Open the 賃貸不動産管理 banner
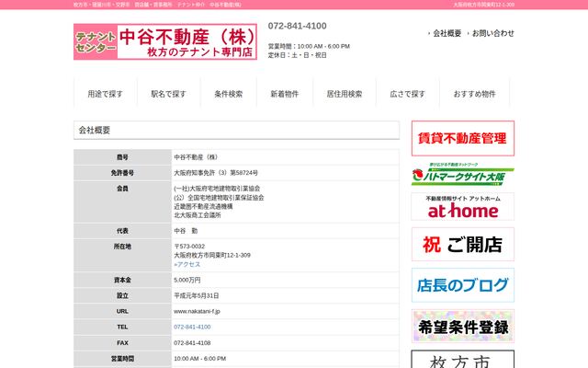 [x=463, y=138]
